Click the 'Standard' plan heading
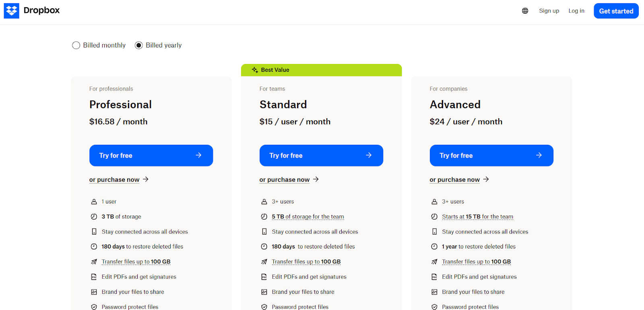This screenshot has width=644, height=310. tap(283, 105)
